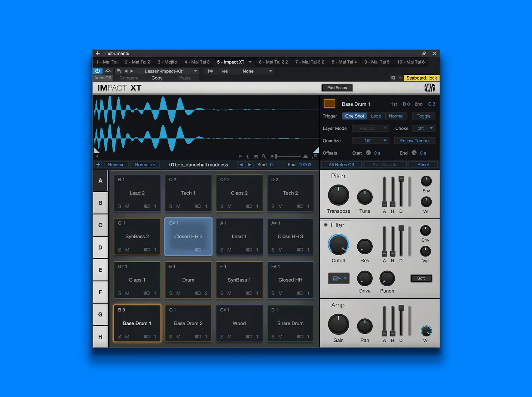The image size is (532, 397).
Task: Open the Choke Off dropdown
Action: click(424, 128)
